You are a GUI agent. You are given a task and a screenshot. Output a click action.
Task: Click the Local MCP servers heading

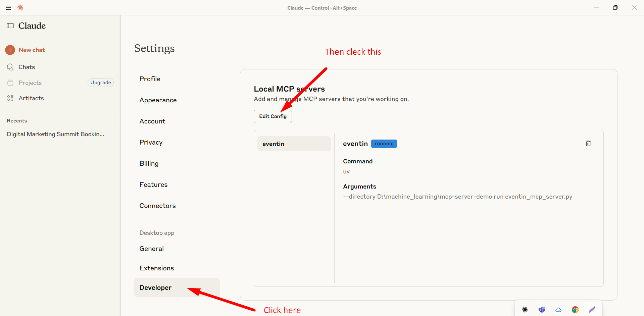[289, 89]
